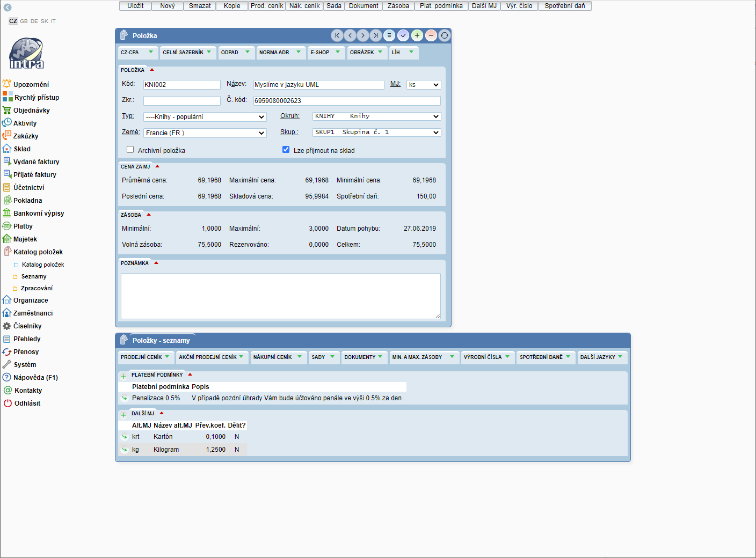Click the Uložit button
Image resolution: width=756 pixels, height=558 pixels.
tap(135, 6)
